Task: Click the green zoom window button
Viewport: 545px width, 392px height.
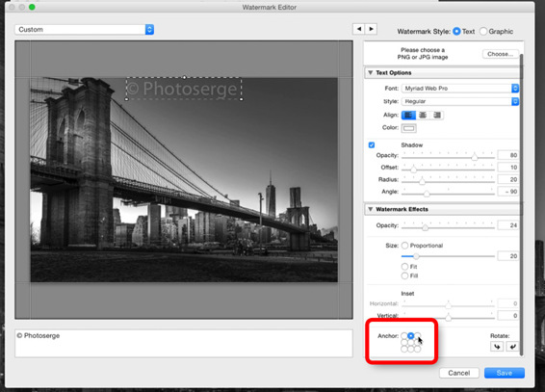Action: coord(32,7)
